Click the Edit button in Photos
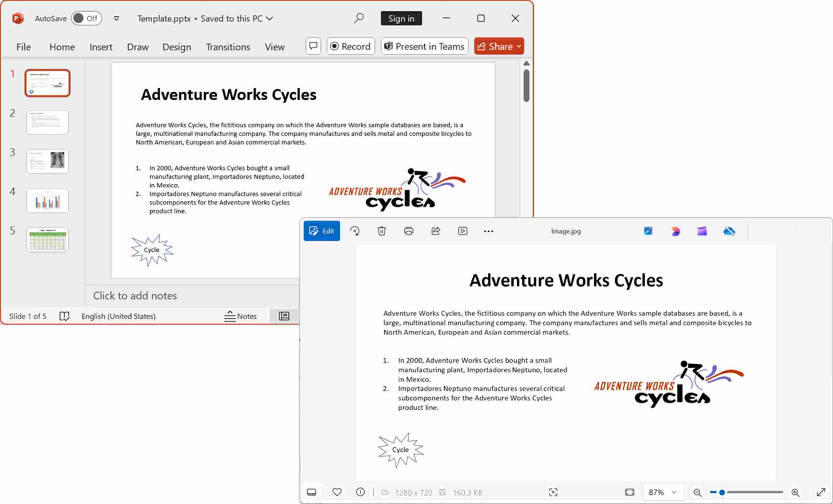The height and width of the screenshot is (504, 833). pyautogui.click(x=321, y=231)
